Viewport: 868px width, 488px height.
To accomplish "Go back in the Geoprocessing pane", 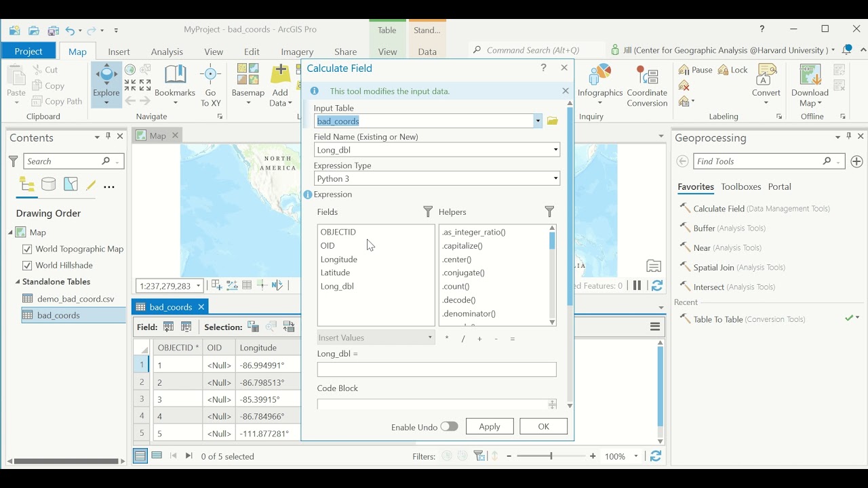I will (683, 161).
